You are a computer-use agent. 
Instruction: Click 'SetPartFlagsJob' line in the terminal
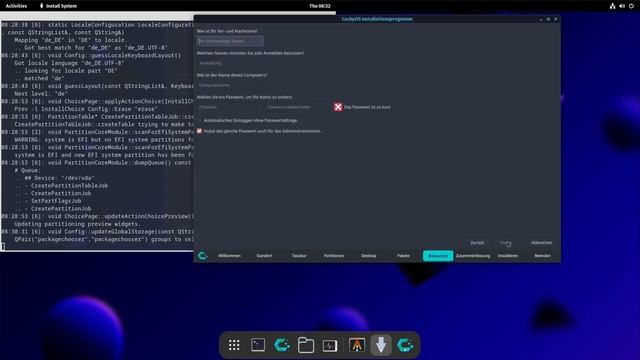tap(56, 201)
